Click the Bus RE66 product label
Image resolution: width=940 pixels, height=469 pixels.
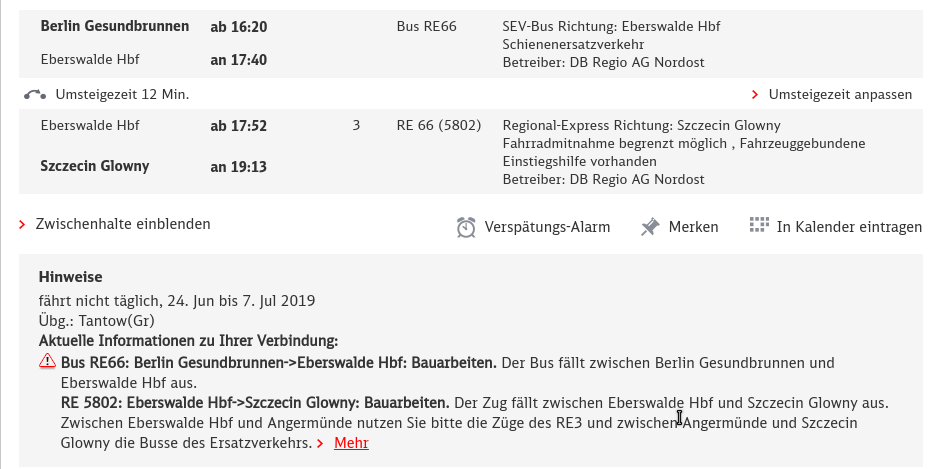(427, 27)
